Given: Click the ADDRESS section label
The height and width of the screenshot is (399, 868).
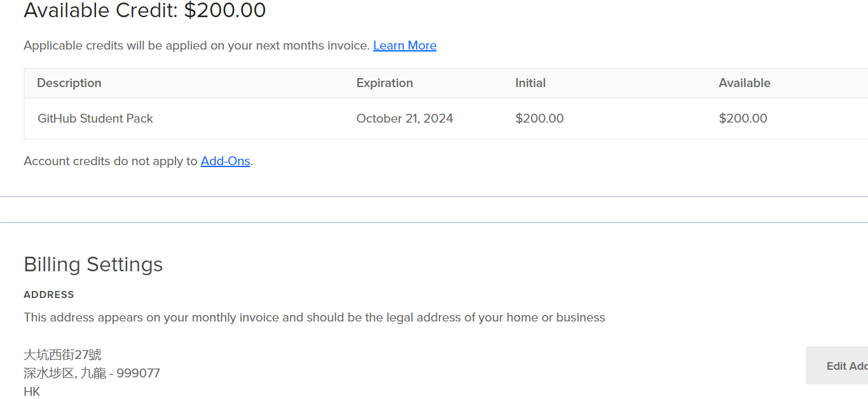Looking at the screenshot, I should click(49, 295).
